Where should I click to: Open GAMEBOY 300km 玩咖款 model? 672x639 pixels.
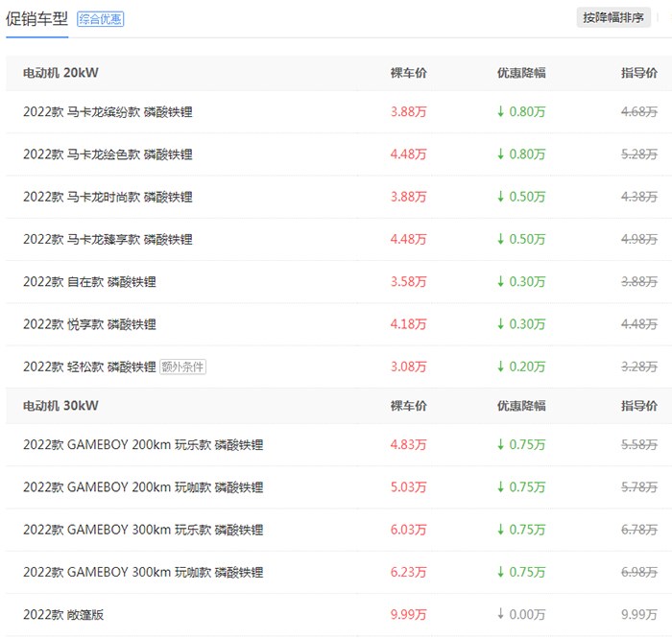click(143, 572)
